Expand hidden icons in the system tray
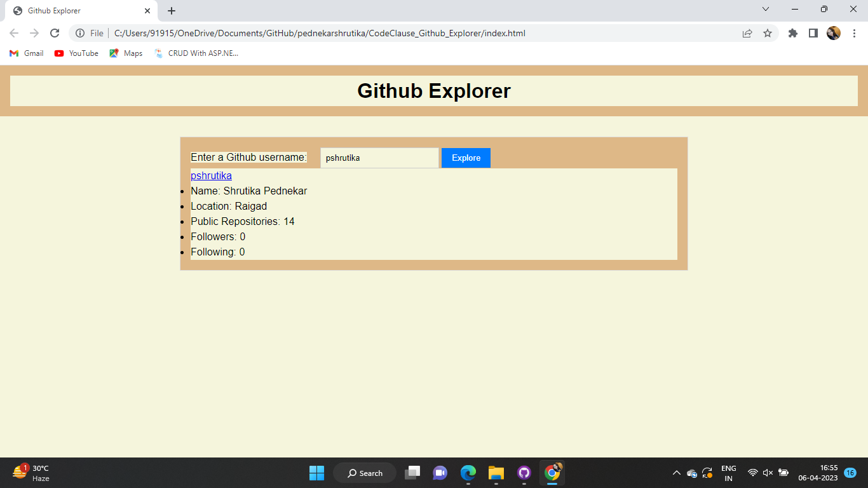The width and height of the screenshot is (868, 488). 676,473
